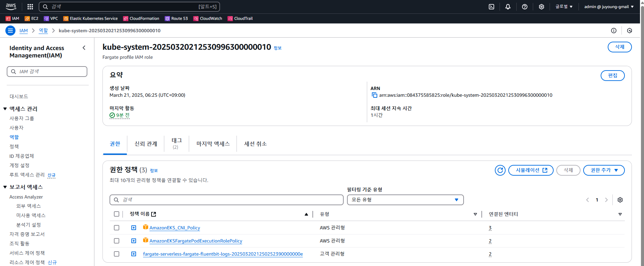The image size is (644, 266).
Task: Open the policy table preferences gear
Action: [620, 200]
